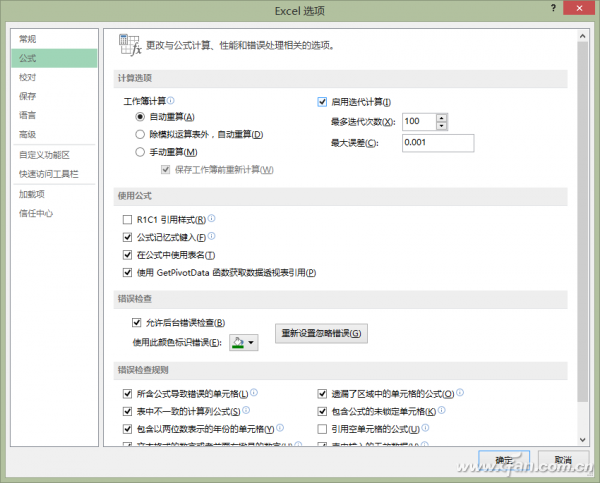
Task: Click info icon beside 工作簿计算
Action: [x=171, y=100]
